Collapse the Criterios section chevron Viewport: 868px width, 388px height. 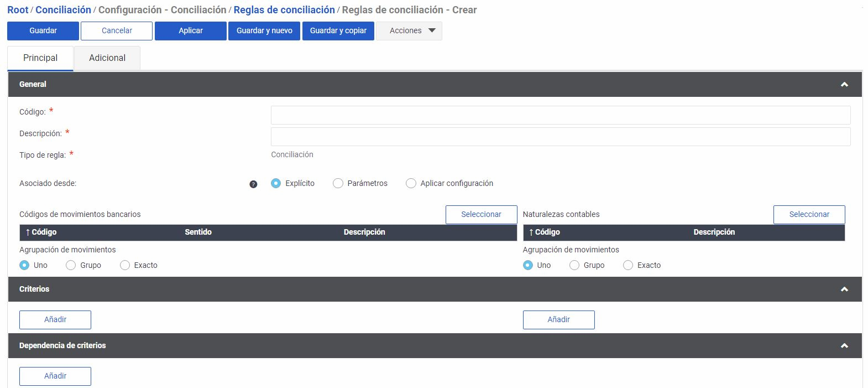coord(844,289)
